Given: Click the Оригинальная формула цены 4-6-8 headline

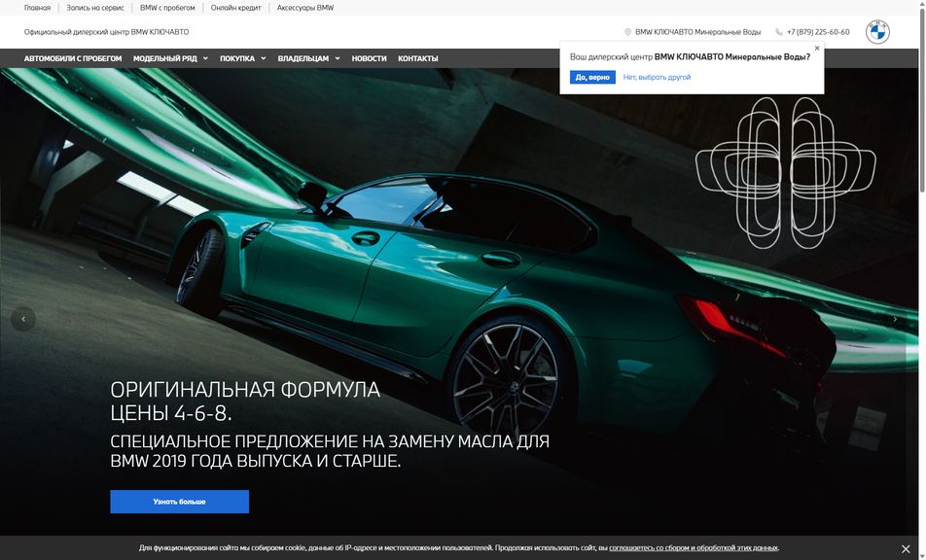Looking at the screenshot, I should point(245,402).
